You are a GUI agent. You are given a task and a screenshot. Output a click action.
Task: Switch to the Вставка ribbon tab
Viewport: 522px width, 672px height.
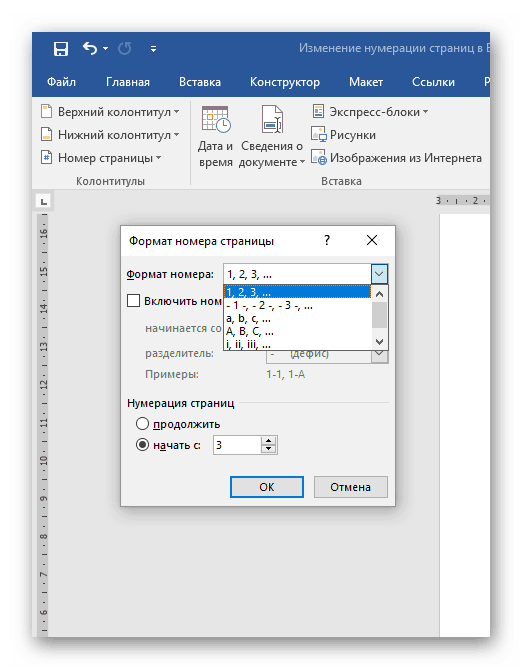pyautogui.click(x=200, y=82)
